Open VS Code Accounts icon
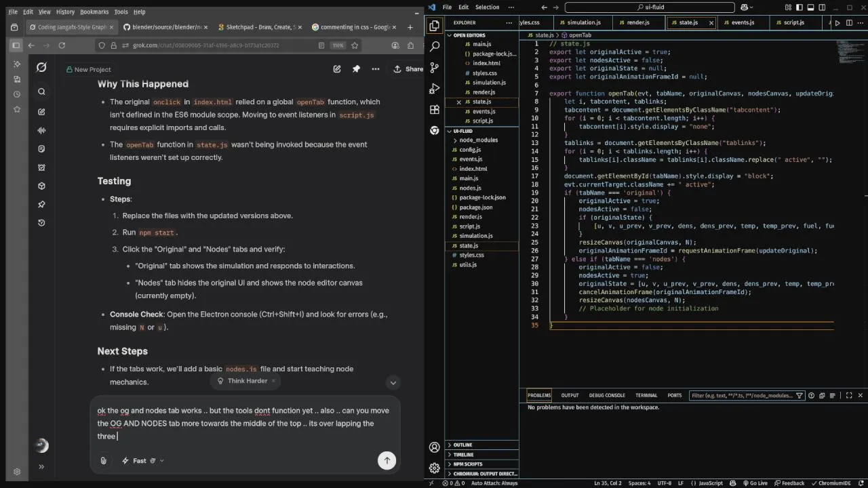 click(435, 447)
